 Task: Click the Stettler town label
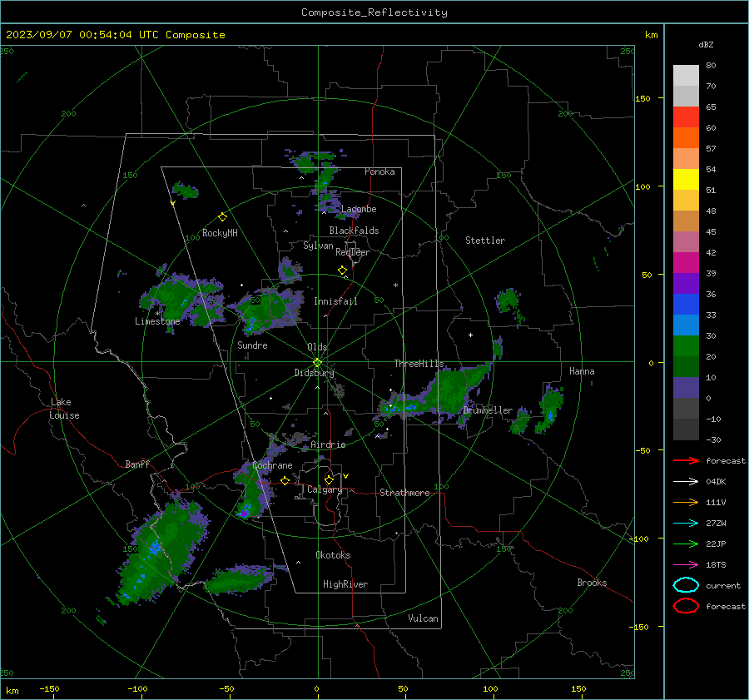(485, 241)
